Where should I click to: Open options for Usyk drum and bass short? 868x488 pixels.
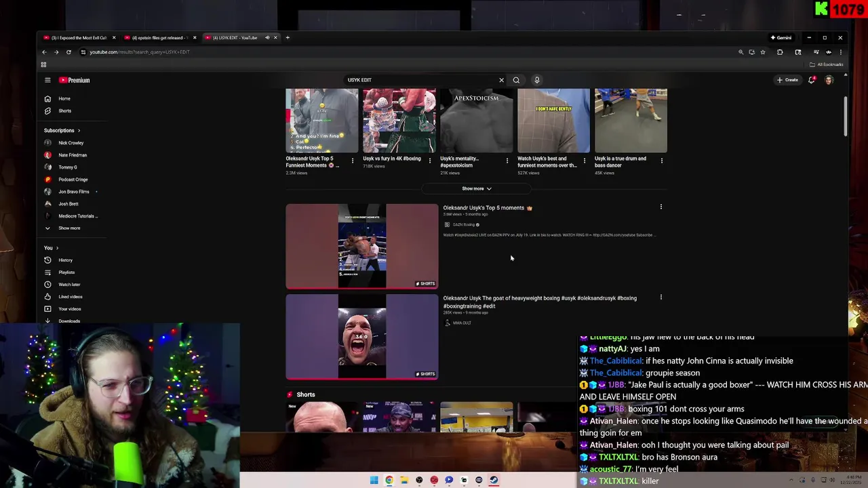point(661,161)
